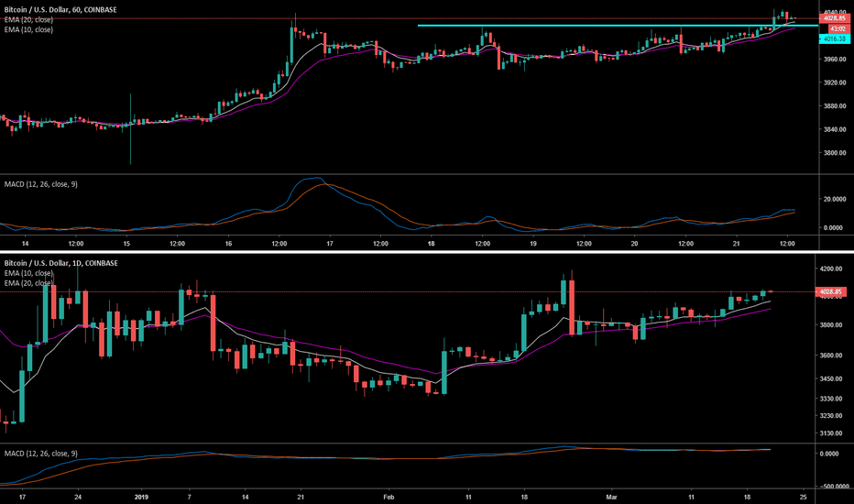854x504 pixels.
Task: Click 20.0000 on the hourly MACD axis
Action: (835, 200)
